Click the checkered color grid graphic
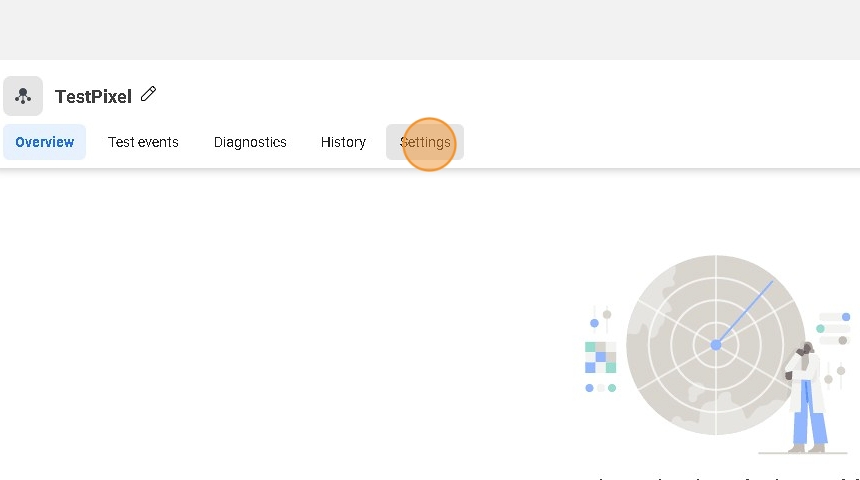 click(600, 357)
